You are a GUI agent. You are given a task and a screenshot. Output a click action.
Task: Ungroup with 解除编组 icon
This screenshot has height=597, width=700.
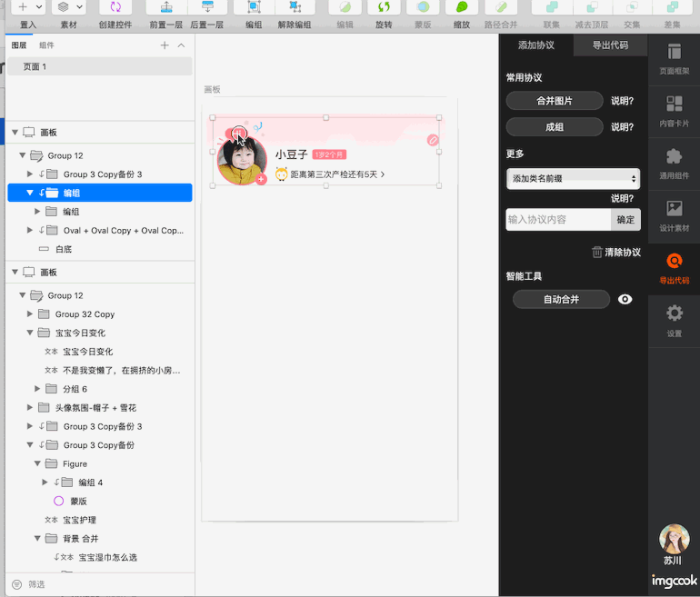pyautogui.click(x=295, y=7)
